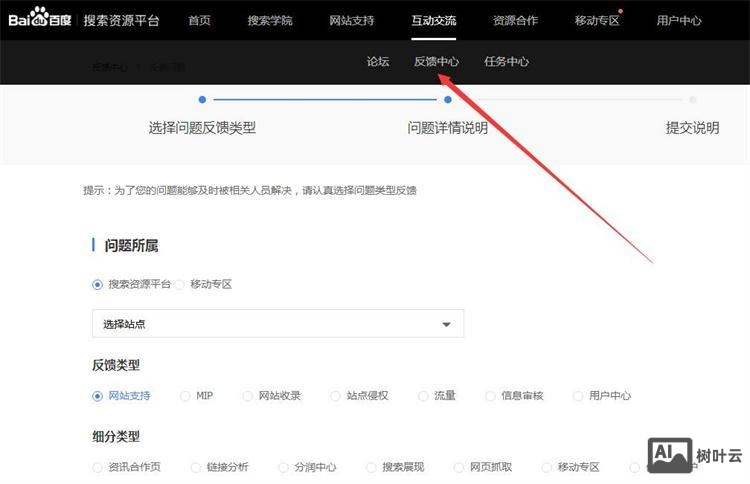This screenshot has height=484, width=750.
Task: Click the 细分类型 heading
Action: point(116,437)
